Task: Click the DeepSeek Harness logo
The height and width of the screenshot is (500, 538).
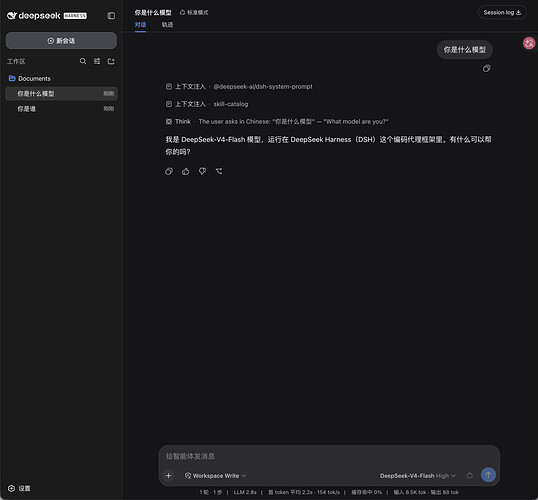Action: (47, 16)
